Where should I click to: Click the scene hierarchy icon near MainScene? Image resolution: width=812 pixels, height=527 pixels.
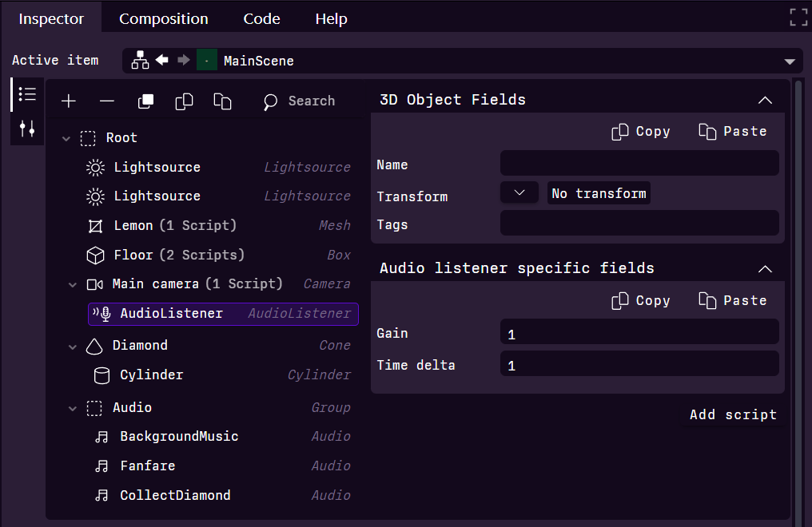[x=140, y=60]
